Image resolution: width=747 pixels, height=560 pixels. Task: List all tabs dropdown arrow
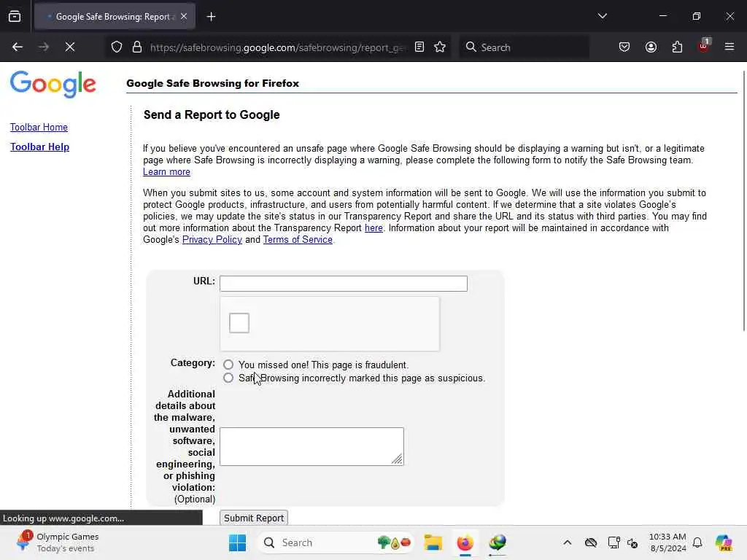(602, 16)
